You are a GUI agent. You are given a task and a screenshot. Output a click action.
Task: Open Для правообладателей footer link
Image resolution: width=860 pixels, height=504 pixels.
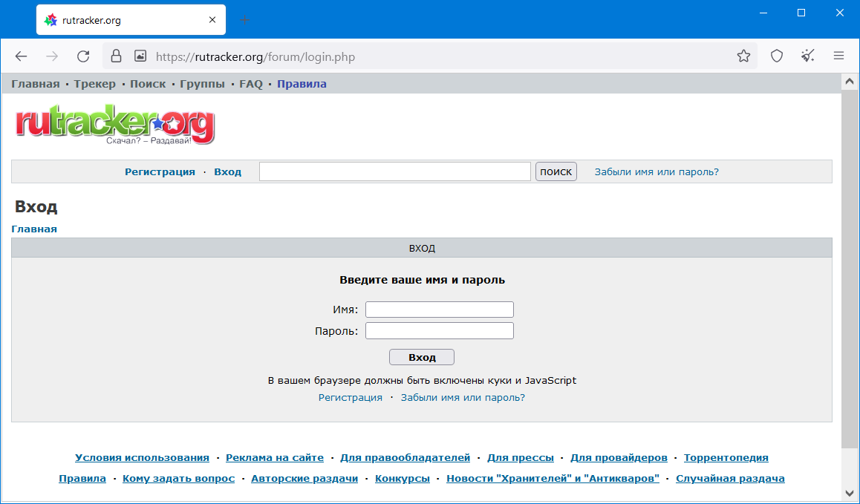pyautogui.click(x=405, y=457)
